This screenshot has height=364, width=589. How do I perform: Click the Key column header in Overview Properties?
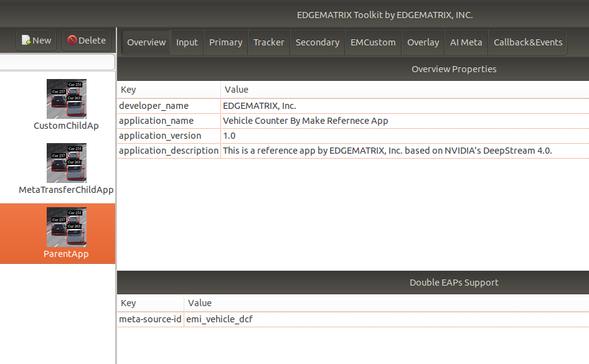click(169, 90)
